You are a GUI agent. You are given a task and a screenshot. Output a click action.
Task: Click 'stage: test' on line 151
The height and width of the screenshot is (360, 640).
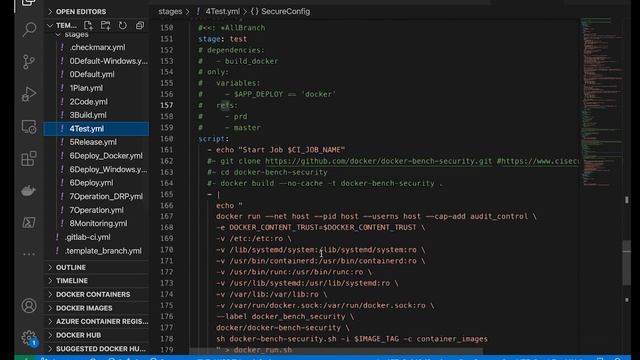(222, 39)
